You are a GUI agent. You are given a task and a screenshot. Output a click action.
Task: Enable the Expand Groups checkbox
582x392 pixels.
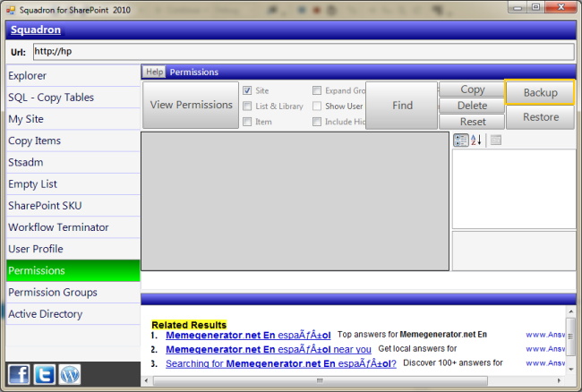point(317,90)
